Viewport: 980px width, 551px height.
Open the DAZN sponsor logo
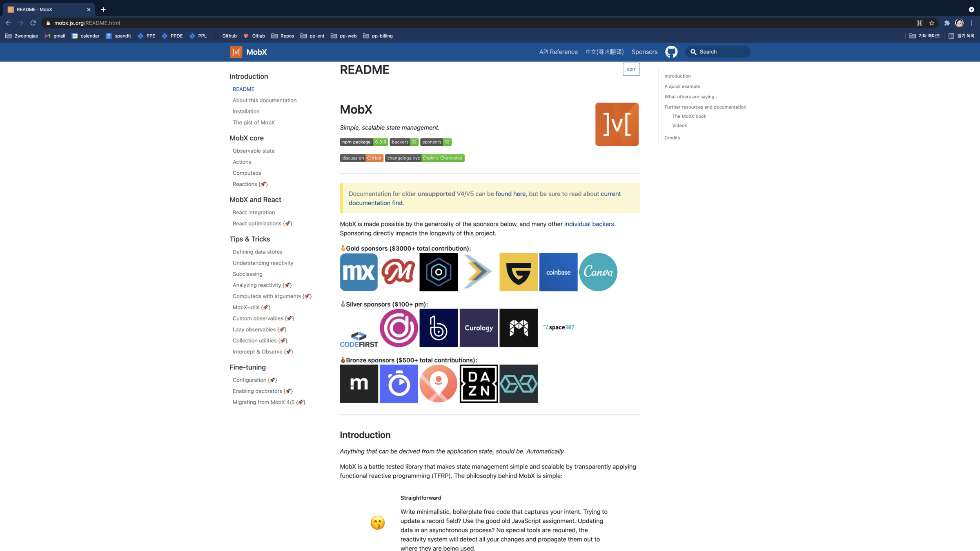coord(479,384)
